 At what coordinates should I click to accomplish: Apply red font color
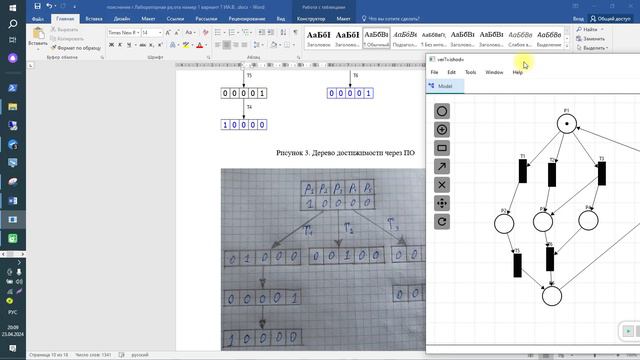200,45
